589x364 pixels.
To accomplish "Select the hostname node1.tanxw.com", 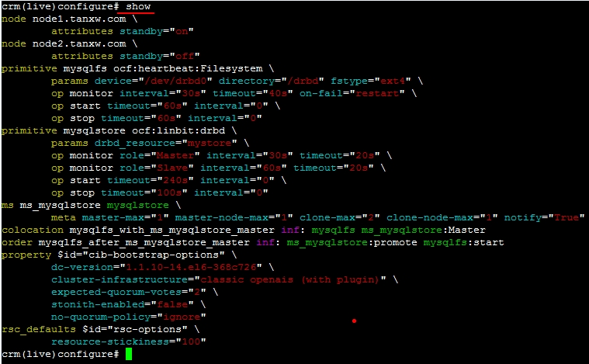I will pyautogui.click(x=79, y=19).
